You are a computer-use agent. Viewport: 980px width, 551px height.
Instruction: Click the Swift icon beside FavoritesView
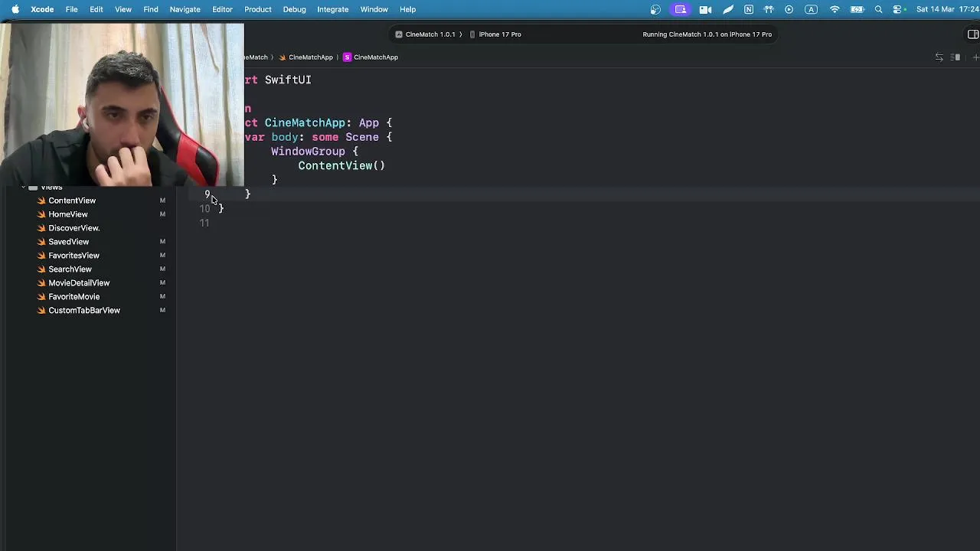tap(41, 256)
